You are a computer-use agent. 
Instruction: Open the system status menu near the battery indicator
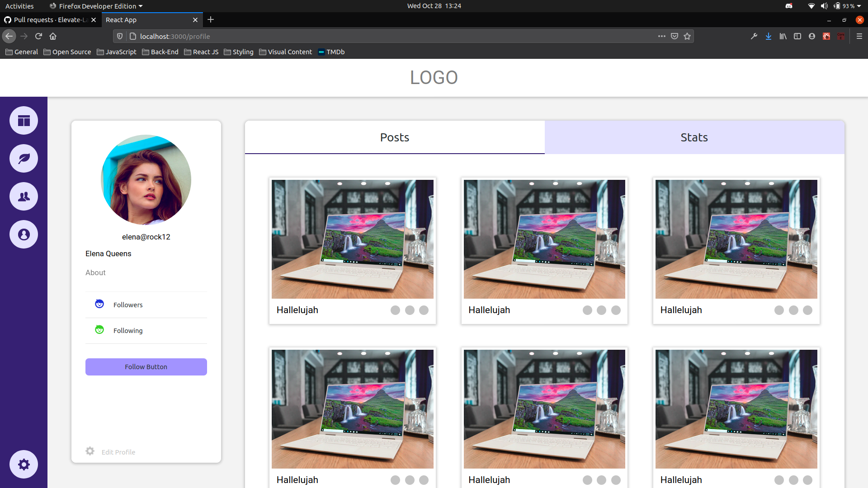pos(842,6)
